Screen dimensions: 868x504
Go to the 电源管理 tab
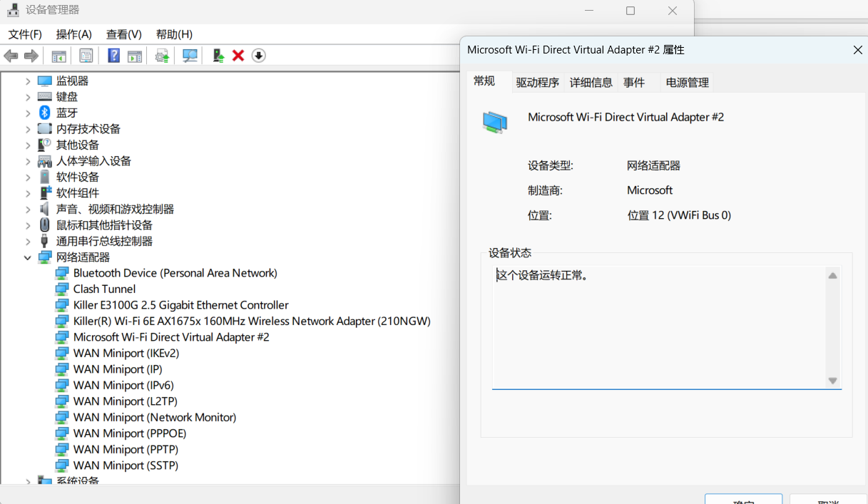pyautogui.click(x=688, y=83)
